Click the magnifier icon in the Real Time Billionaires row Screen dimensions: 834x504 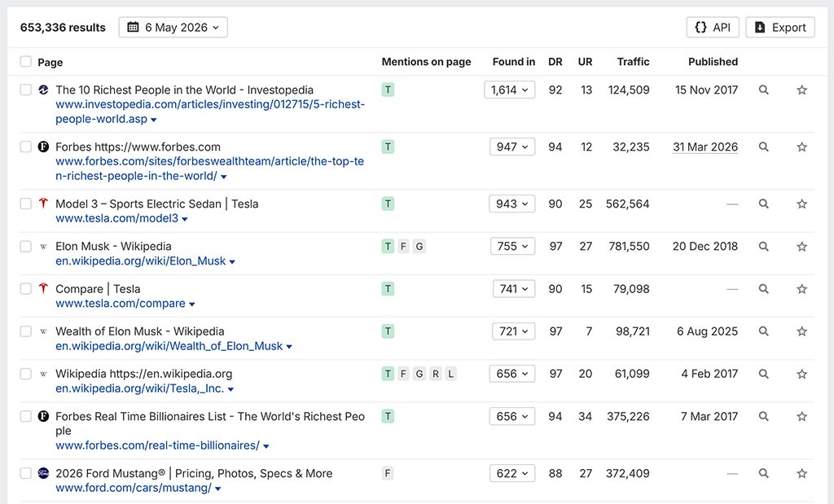[x=763, y=416]
